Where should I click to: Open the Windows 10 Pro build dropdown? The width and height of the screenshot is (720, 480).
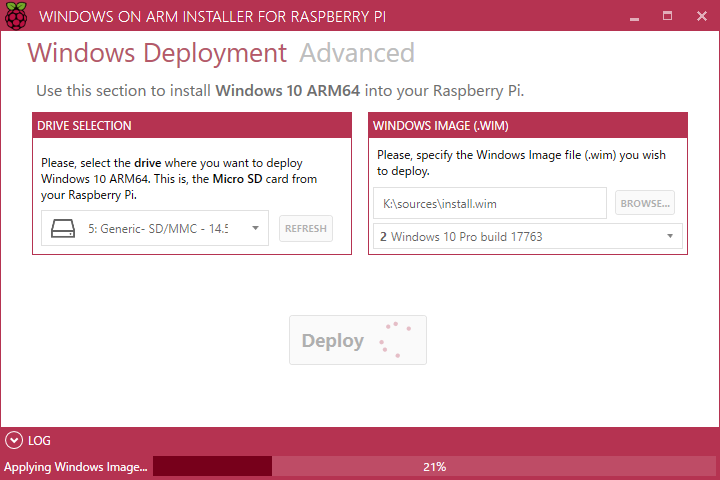pyautogui.click(x=528, y=236)
